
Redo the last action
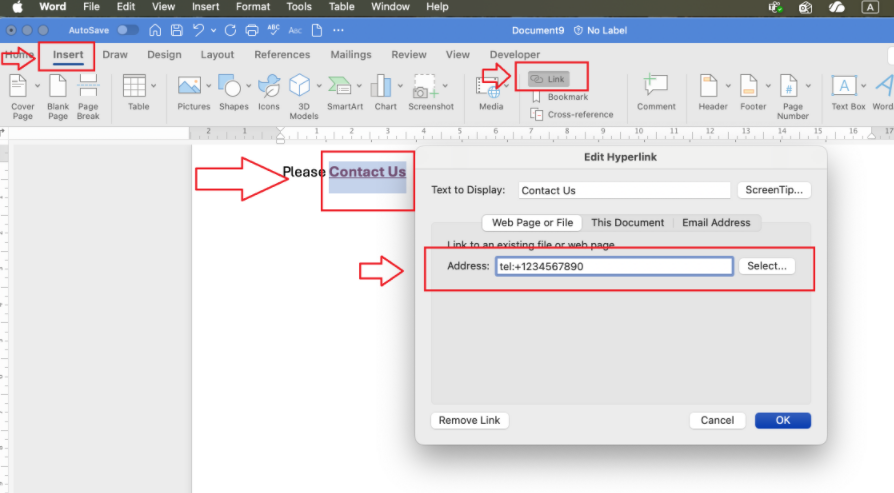(230, 30)
